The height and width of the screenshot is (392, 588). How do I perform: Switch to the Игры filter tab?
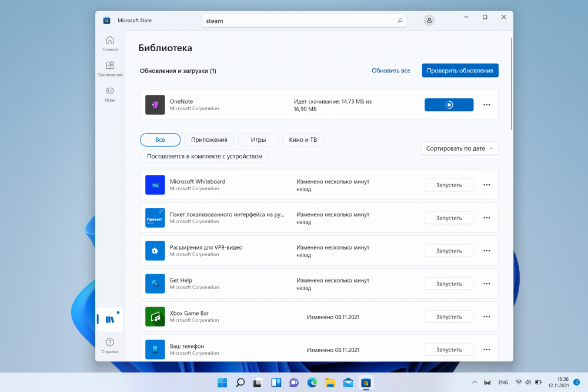[258, 139]
